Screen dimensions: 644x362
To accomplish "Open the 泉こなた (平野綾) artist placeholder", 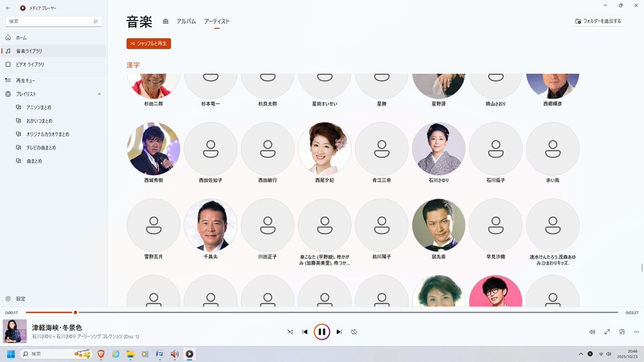I will tap(325, 225).
